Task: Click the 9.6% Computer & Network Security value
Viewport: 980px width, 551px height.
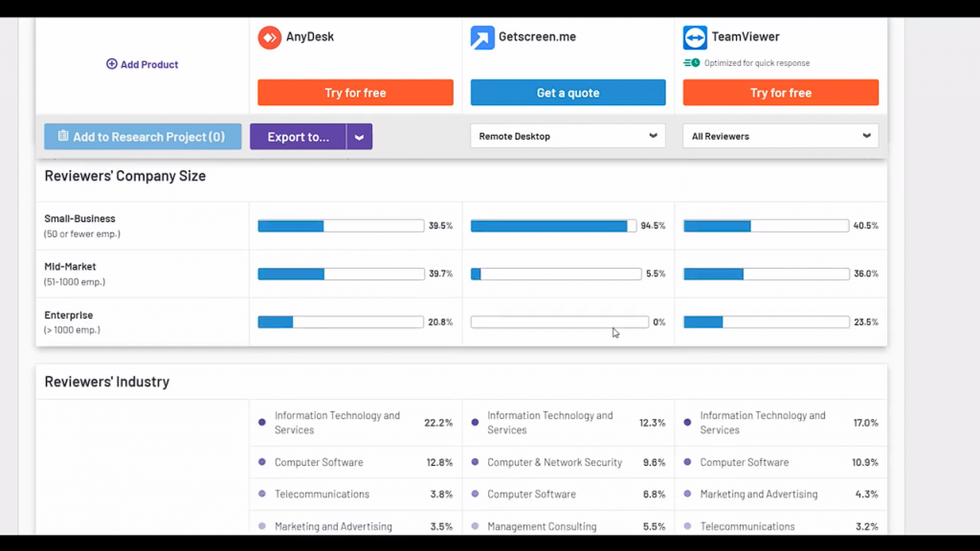Action: (654, 462)
